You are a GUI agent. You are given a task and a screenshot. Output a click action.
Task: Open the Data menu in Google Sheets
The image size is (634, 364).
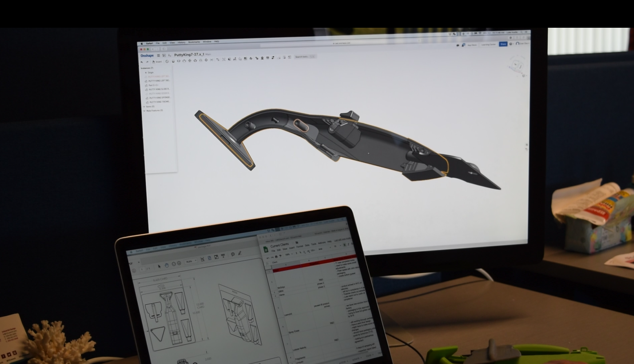pos(307,246)
